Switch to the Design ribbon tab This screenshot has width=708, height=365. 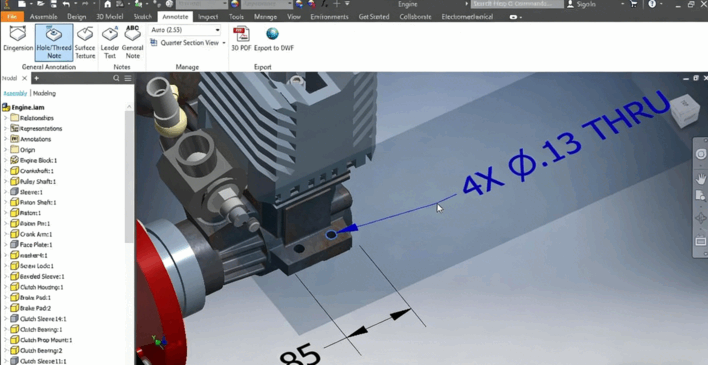click(77, 17)
